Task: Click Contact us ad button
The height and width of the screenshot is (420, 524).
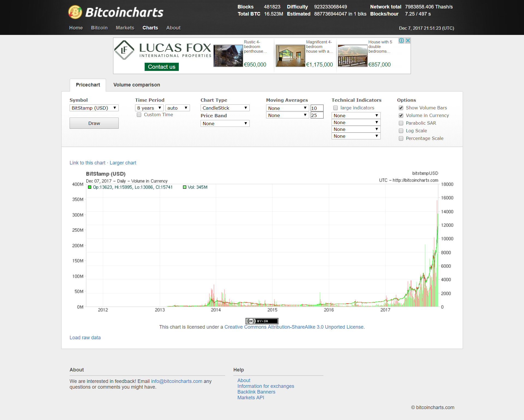Action: click(x=162, y=67)
